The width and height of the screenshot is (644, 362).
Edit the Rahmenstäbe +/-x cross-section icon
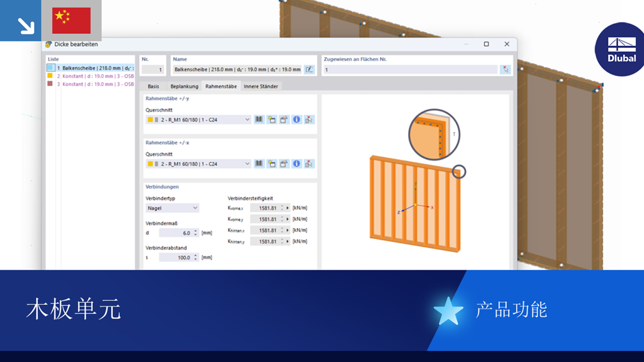(x=284, y=164)
